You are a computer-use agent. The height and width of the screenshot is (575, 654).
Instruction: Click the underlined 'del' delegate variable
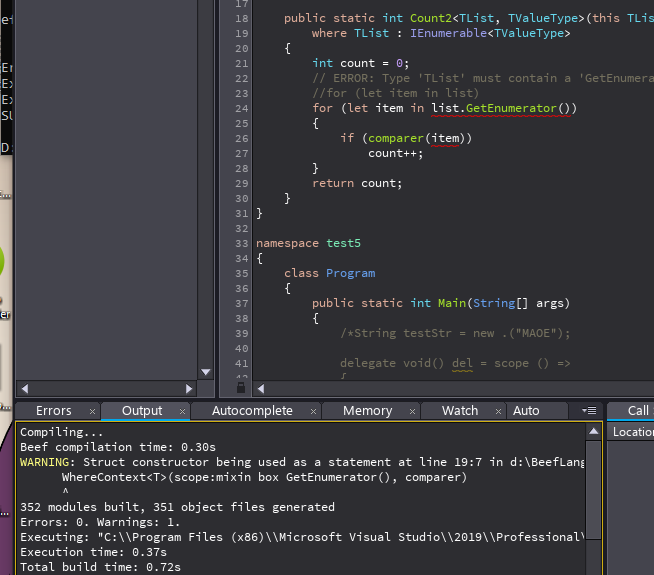click(462, 364)
